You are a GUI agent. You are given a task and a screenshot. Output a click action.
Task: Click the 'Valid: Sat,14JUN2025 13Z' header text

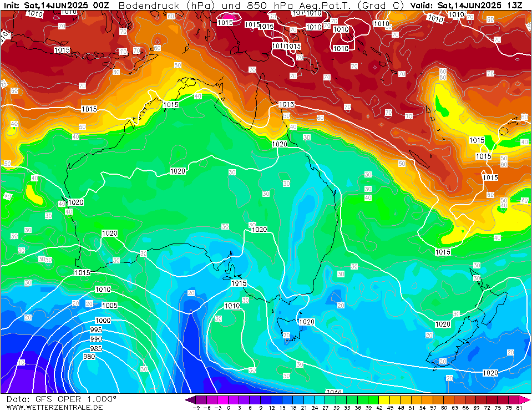[x=466, y=6]
